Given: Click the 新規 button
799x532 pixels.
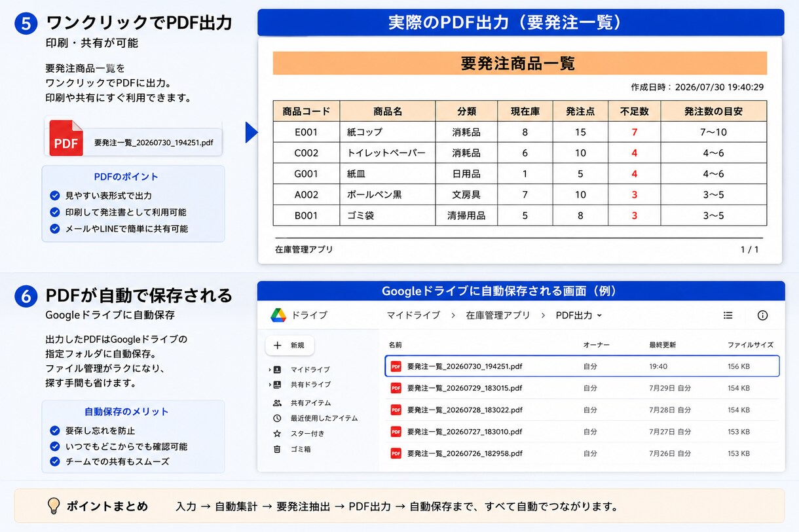Looking at the screenshot, I should click(289, 346).
